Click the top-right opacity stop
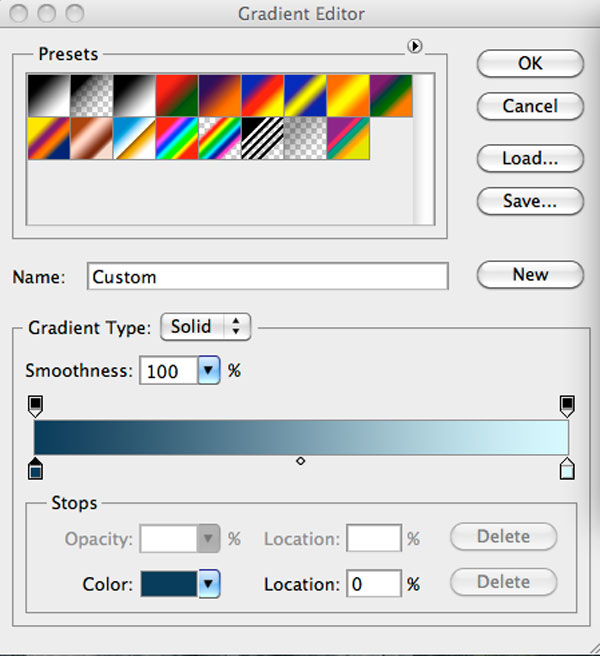 click(567, 405)
